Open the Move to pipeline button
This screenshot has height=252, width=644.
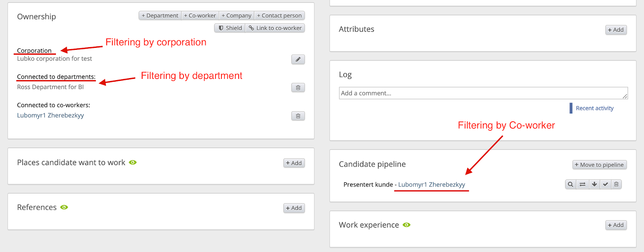pos(599,165)
